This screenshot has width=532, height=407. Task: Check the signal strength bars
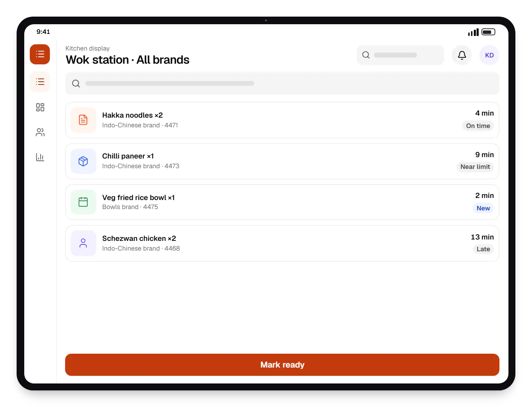click(x=473, y=32)
